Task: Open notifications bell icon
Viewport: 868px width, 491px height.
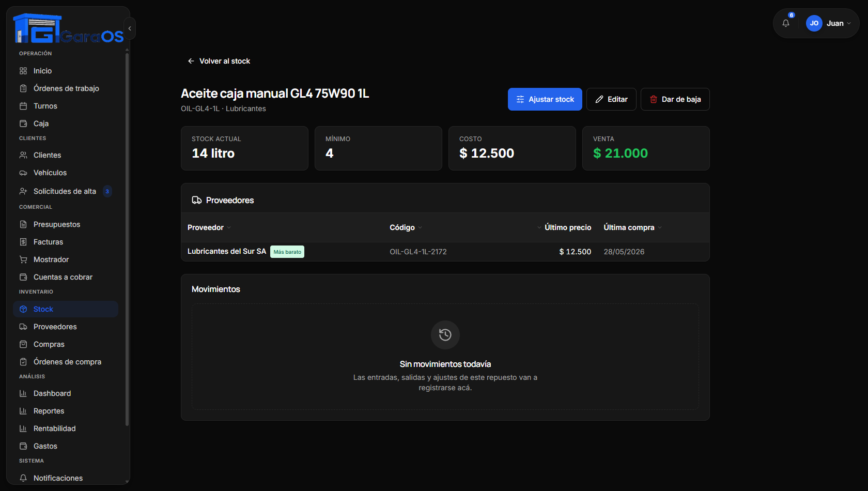Action: [786, 23]
